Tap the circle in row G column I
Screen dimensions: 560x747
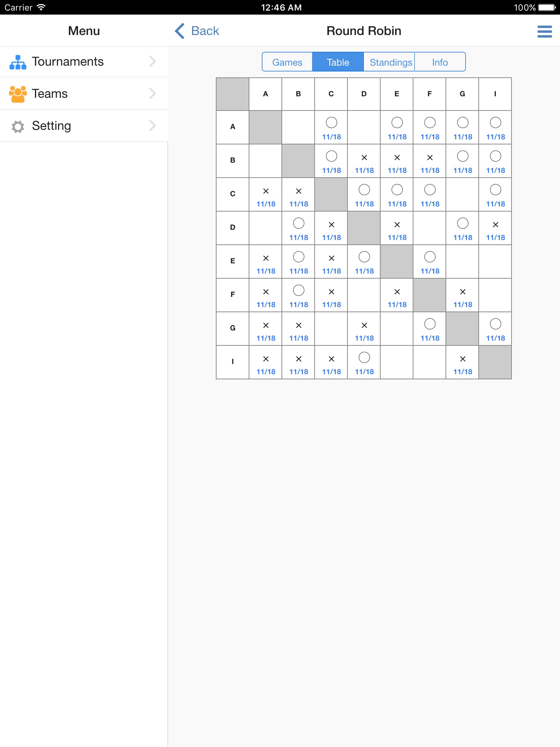point(495,324)
